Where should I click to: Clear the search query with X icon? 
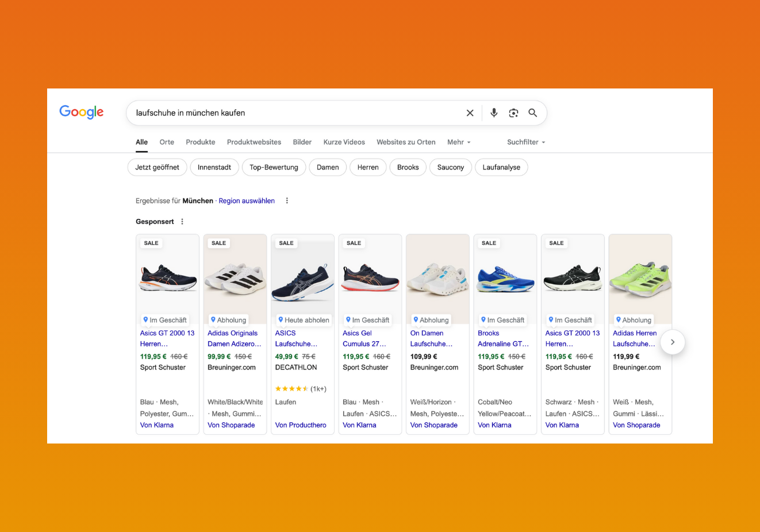tap(470, 113)
